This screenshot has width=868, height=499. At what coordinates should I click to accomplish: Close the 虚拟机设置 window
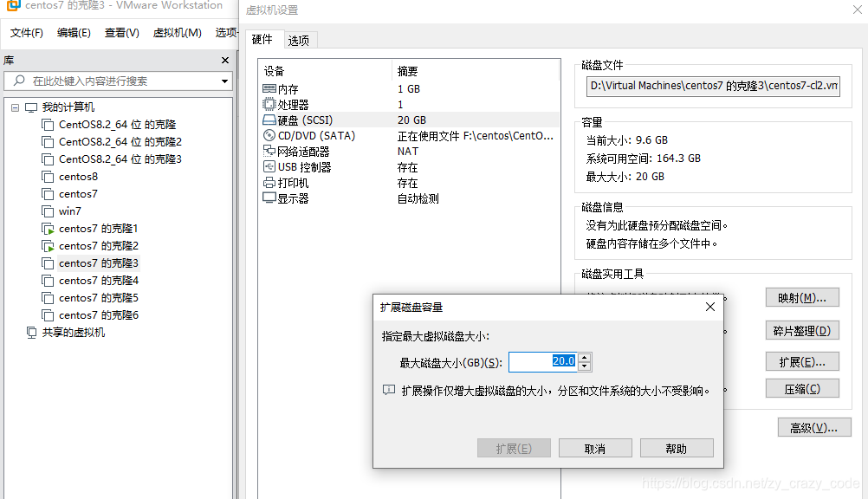pyautogui.click(x=858, y=10)
